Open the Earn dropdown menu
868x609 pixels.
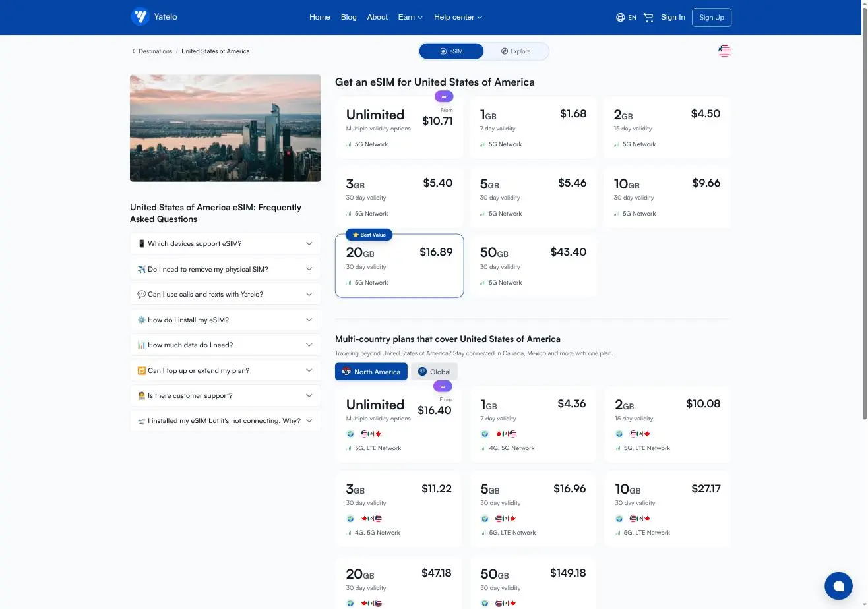pyautogui.click(x=410, y=17)
